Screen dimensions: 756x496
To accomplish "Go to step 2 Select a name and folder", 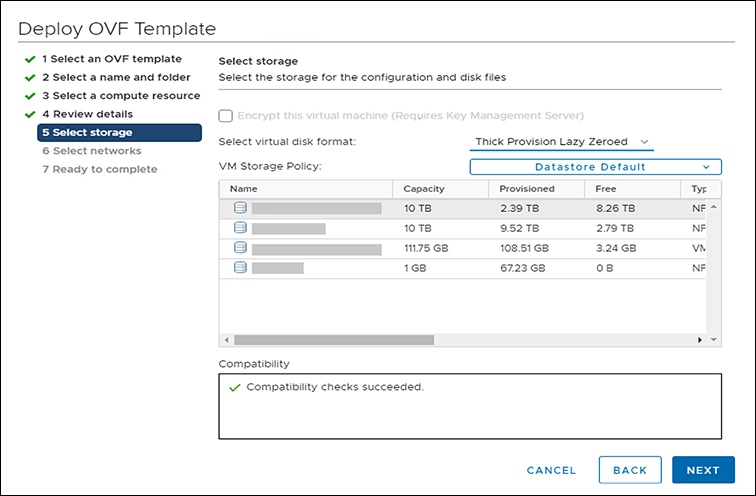I will point(116,77).
